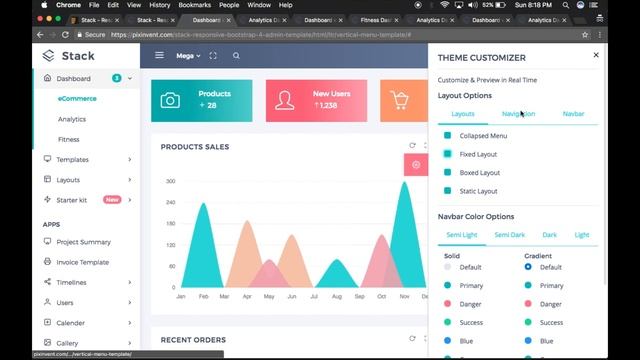Image resolution: width=640 pixels, height=360 pixels.
Task: Select the Light navbar color tab
Action: point(582,235)
